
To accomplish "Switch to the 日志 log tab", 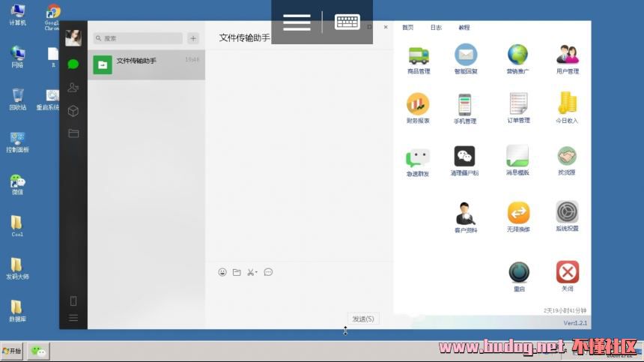I will click(x=436, y=28).
